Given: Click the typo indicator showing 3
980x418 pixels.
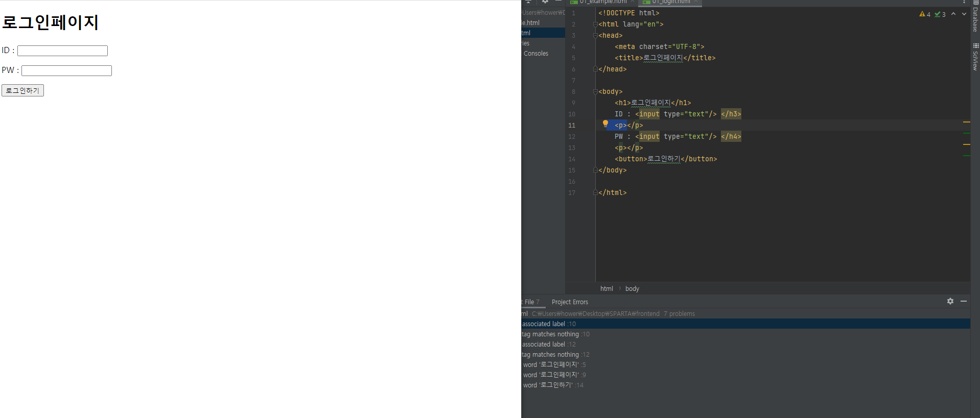Looking at the screenshot, I should (940, 14).
